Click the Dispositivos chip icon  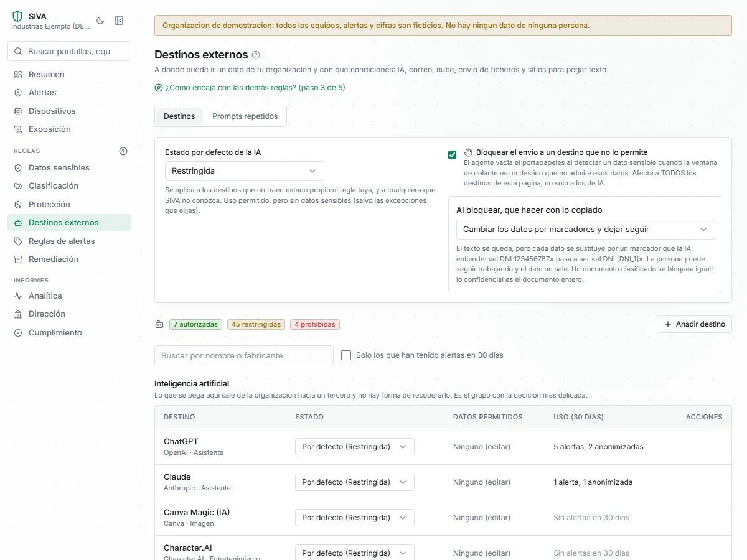pos(17,111)
